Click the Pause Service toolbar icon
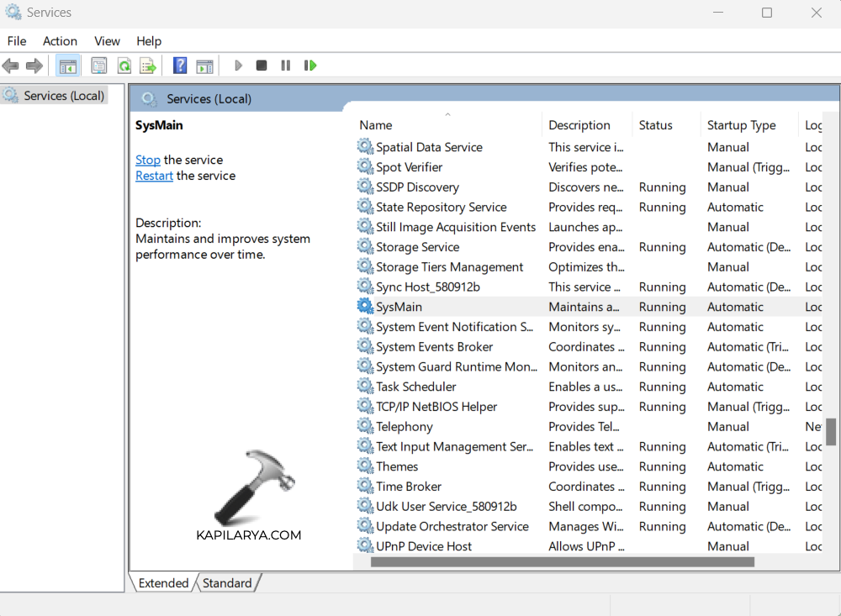This screenshot has height=616, width=841. 286,66
